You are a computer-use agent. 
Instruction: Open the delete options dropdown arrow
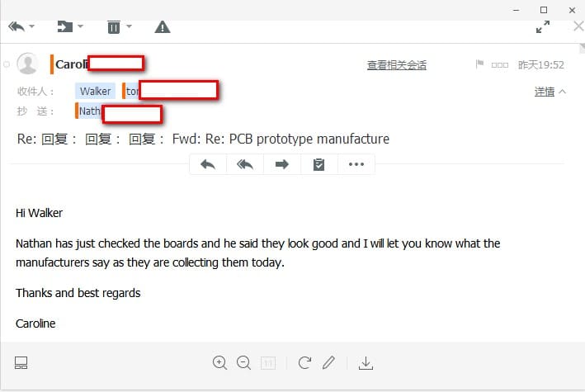129,26
